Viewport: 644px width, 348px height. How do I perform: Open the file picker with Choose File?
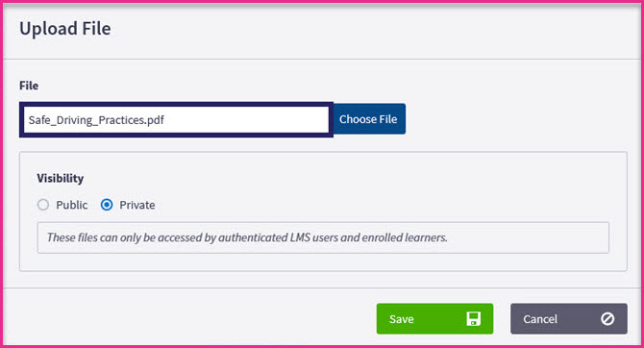tap(369, 119)
